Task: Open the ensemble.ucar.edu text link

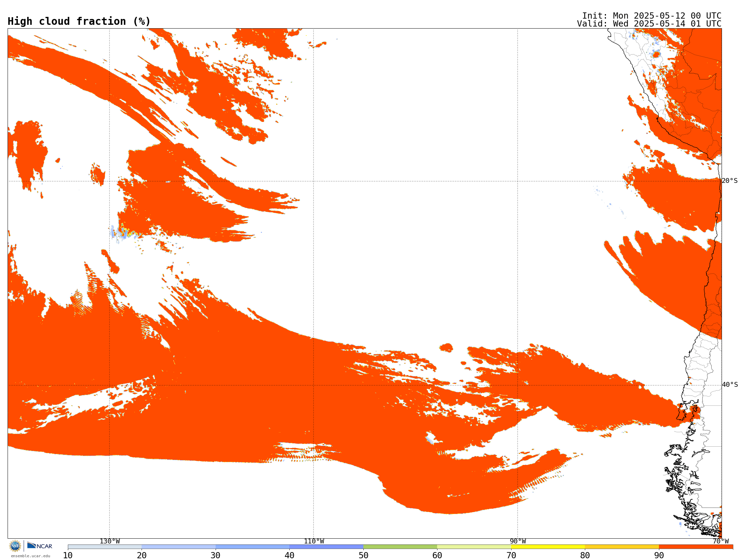Action: coord(31,556)
